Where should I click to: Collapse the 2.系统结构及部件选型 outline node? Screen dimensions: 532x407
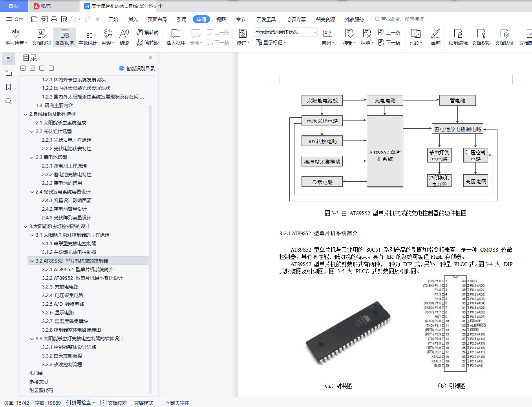pyautogui.click(x=26, y=115)
